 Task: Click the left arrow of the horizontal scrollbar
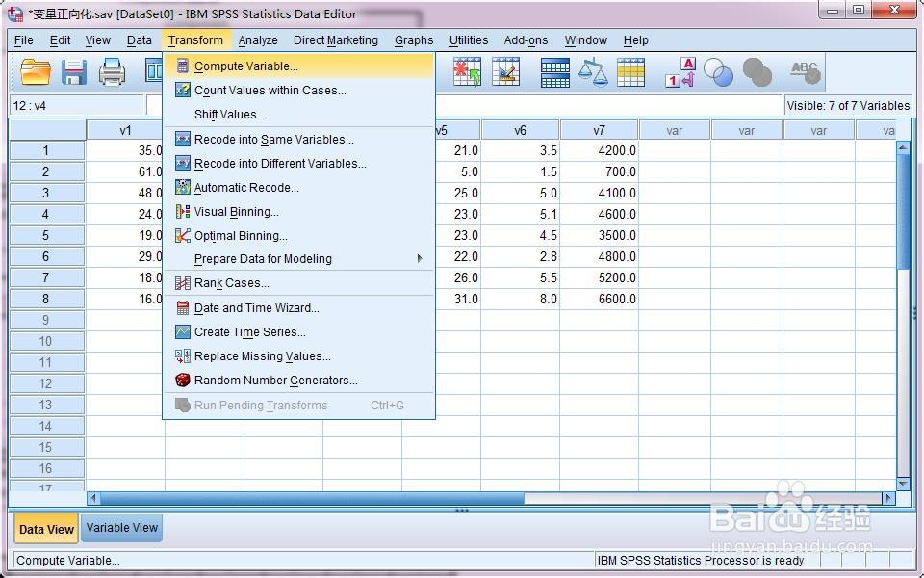tap(93, 498)
